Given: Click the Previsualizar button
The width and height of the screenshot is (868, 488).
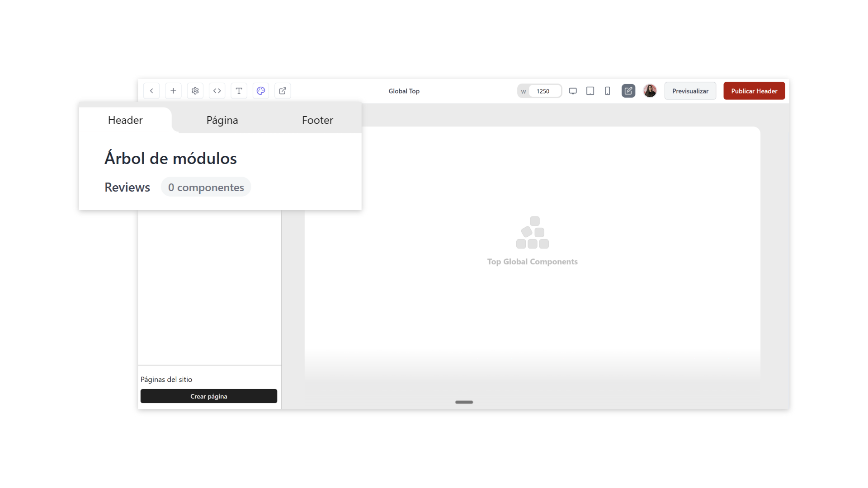Looking at the screenshot, I should click(x=690, y=91).
